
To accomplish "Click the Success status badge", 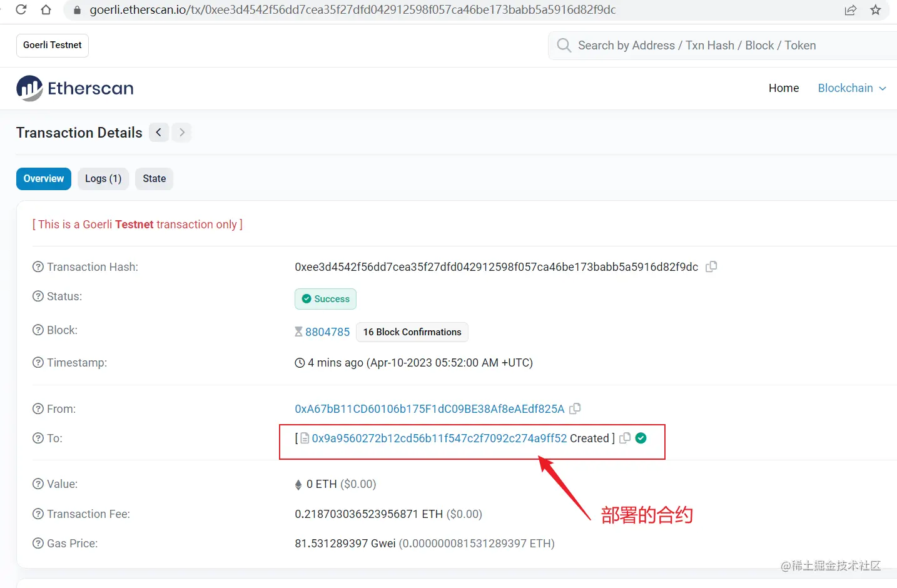I will click(x=325, y=299).
